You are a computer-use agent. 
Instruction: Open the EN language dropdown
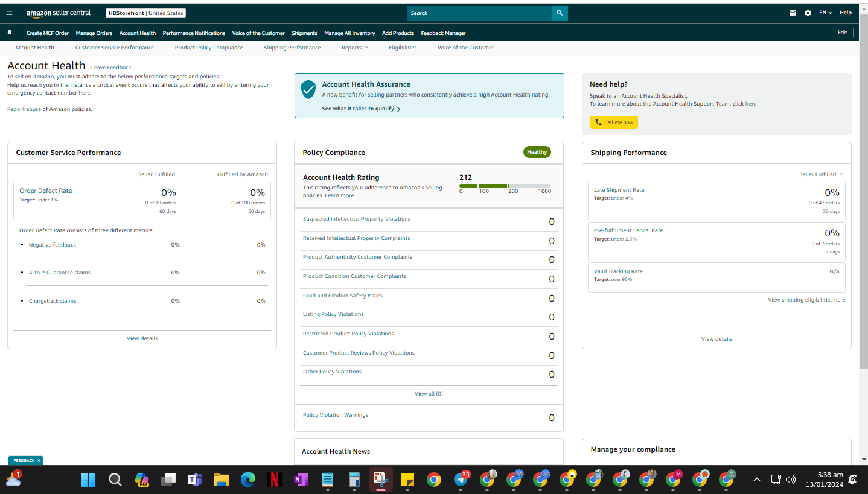[x=825, y=13]
